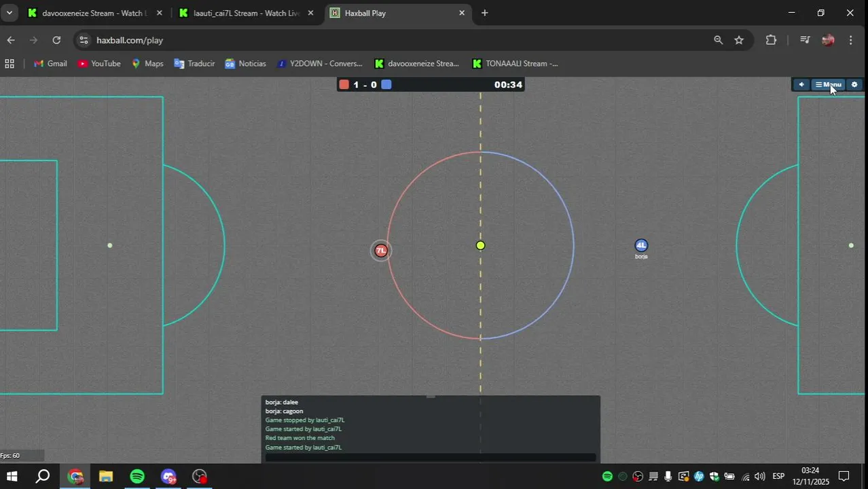This screenshot has height=489, width=868.
Task: Open Spotify from the taskbar
Action: (137, 476)
